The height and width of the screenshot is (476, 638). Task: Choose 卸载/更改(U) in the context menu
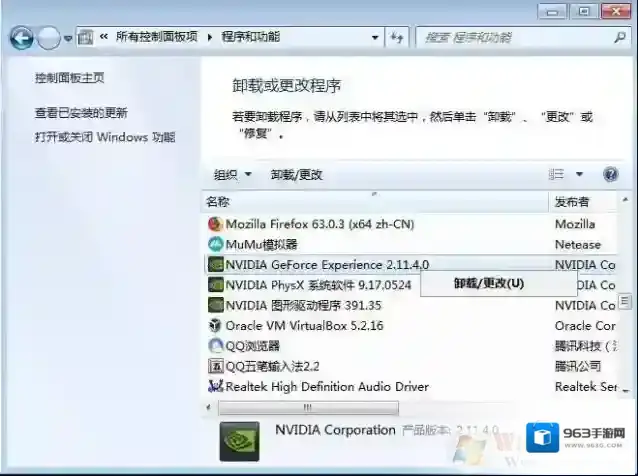coord(488,283)
